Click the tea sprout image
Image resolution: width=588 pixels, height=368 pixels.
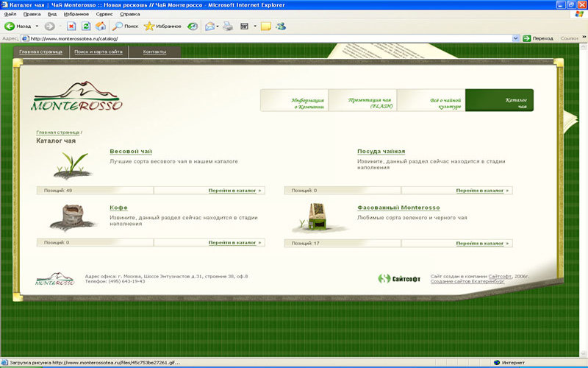[x=73, y=166]
